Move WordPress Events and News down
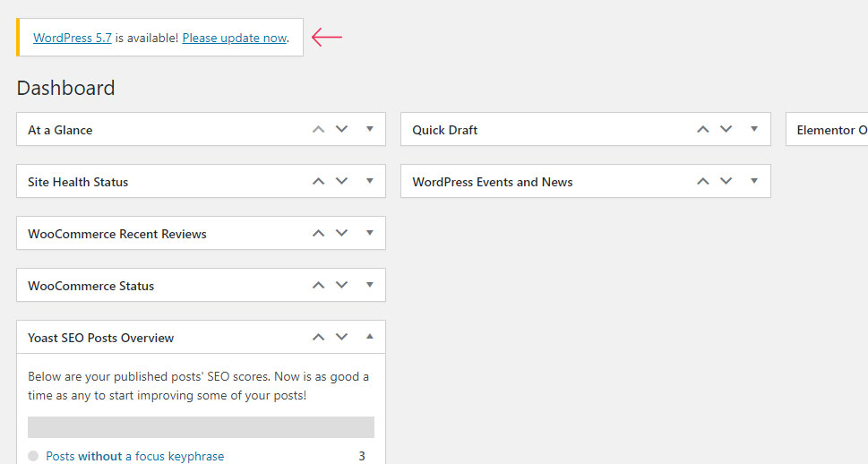The height and width of the screenshot is (464, 868). tap(726, 182)
